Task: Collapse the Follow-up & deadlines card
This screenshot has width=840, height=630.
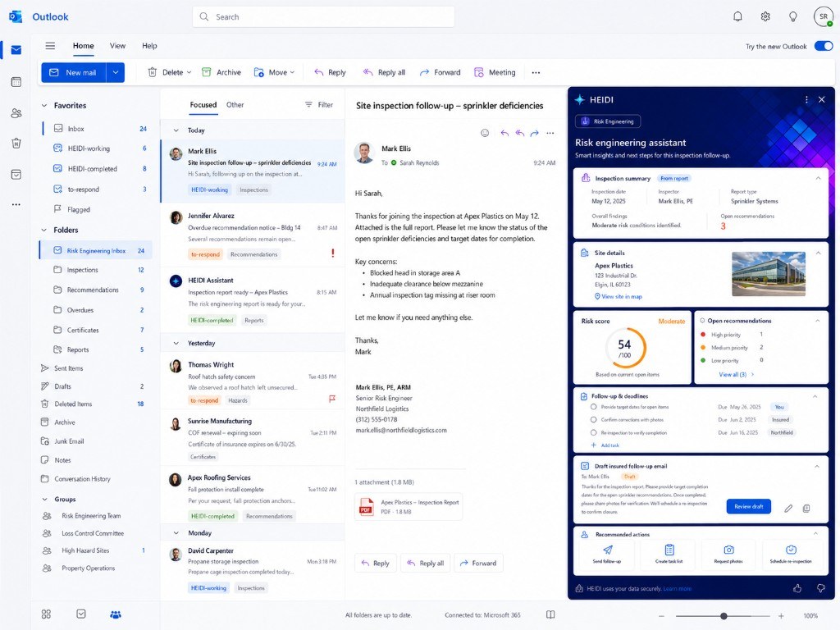Action: [x=815, y=396]
